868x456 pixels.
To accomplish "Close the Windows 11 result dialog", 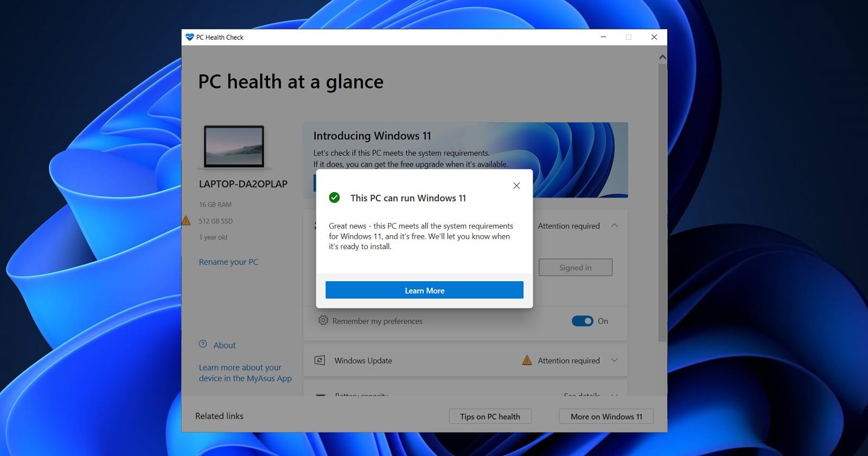I will 516,186.
